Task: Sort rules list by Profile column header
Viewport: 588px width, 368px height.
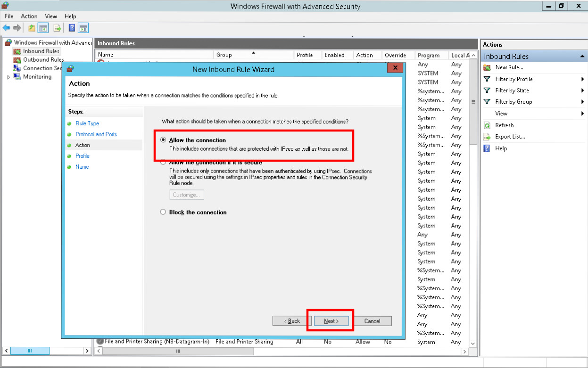Action: pos(308,55)
